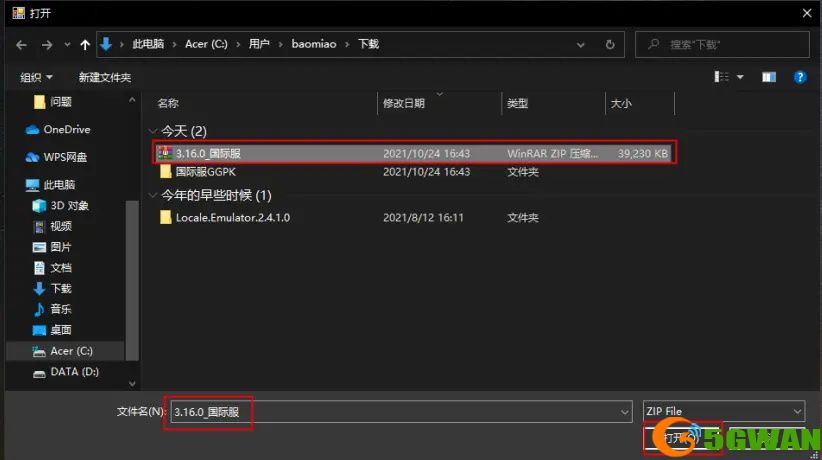Click the Back navigation arrow
The width and height of the screenshot is (822, 460).
(21, 45)
